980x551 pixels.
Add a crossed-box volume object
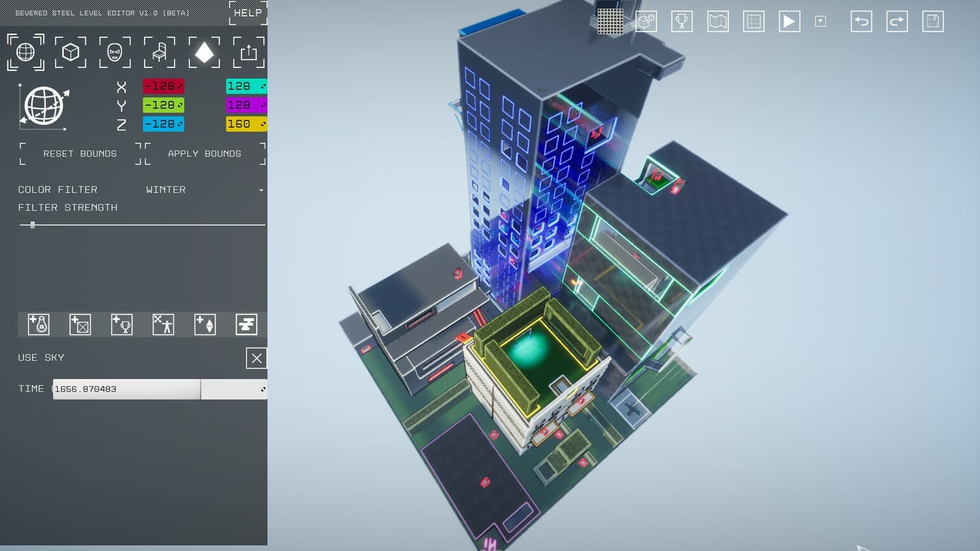[x=80, y=324]
